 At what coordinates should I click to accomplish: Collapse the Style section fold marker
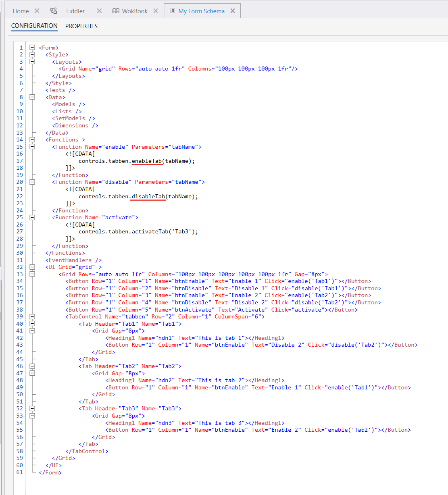click(32, 54)
